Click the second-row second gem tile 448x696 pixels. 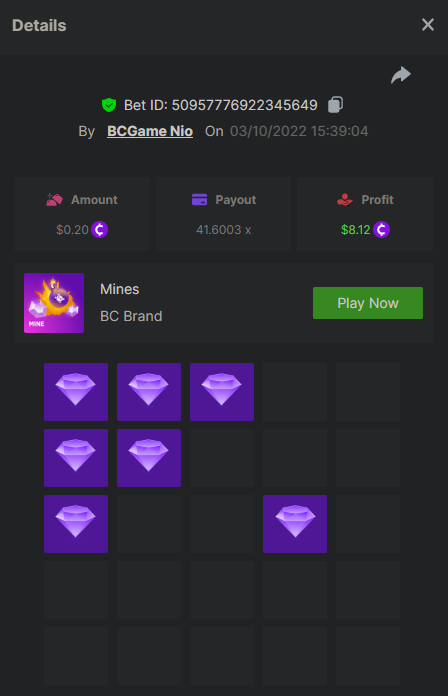pyautogui.click(x=149, y=458)
